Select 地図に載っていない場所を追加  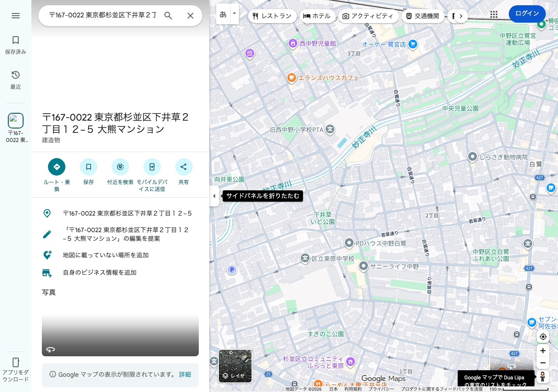120,255
